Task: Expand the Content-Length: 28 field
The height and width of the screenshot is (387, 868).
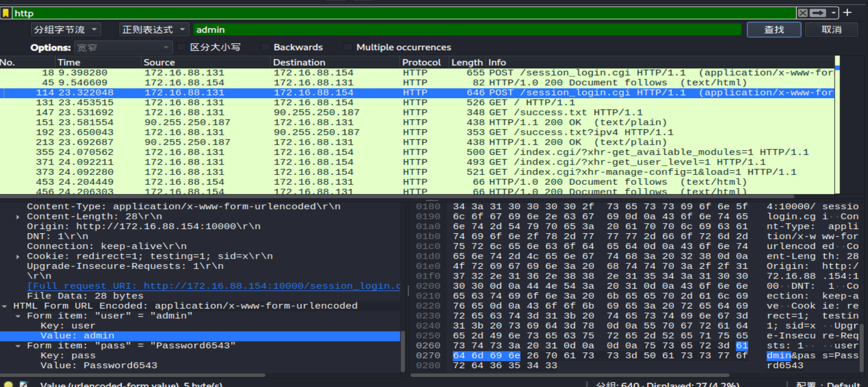Action: point(18,216)
